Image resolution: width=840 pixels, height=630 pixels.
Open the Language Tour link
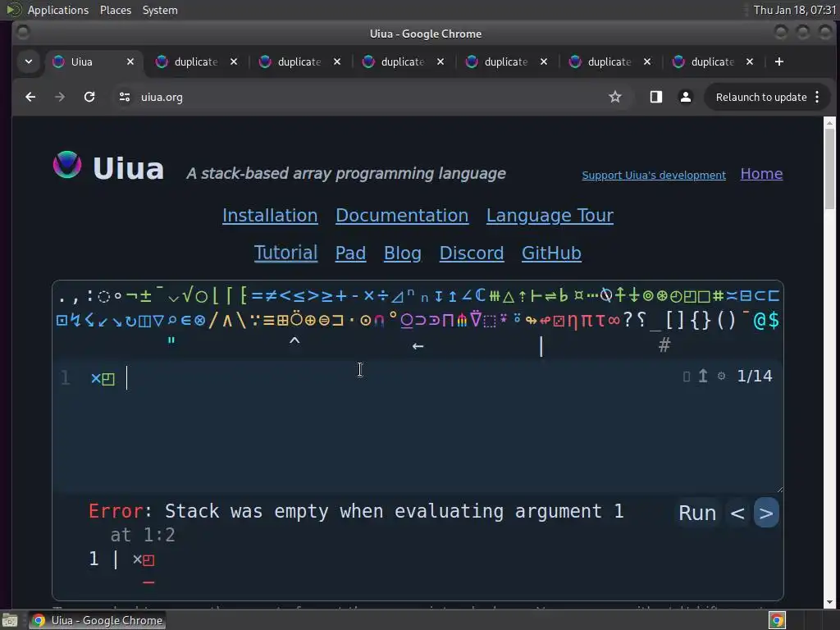(x=550, y=216)
